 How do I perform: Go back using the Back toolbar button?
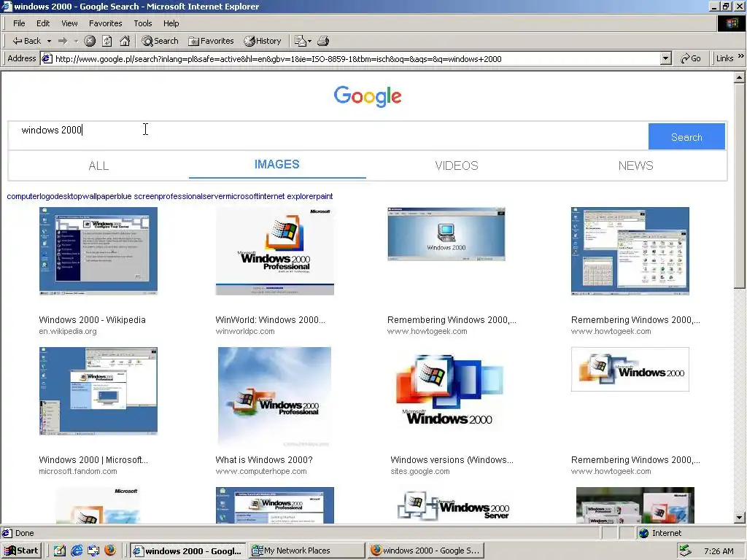pyautogui.click(x=27, y=41)
